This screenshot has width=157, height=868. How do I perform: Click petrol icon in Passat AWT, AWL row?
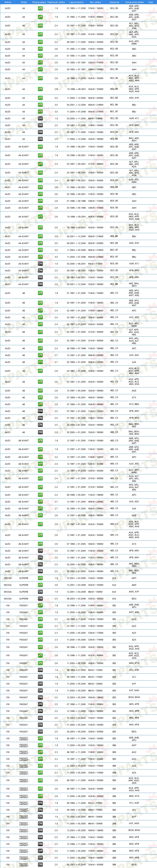click(40, 613)
